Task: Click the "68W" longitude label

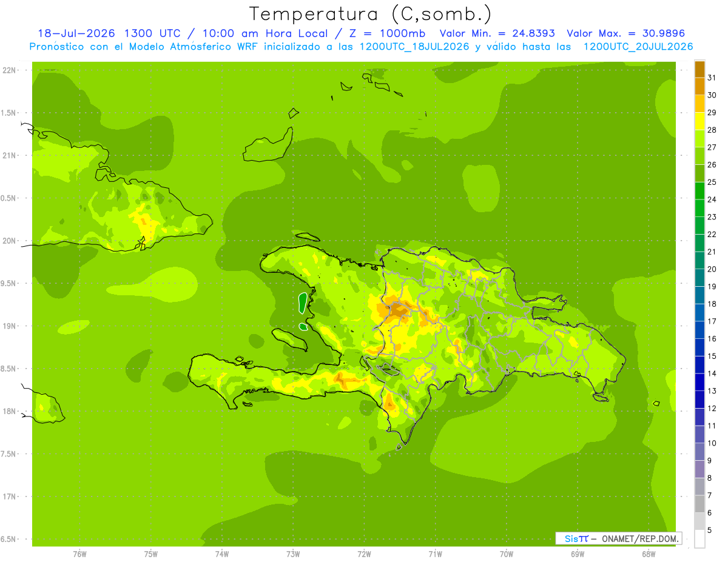Action: pos(649,554)
